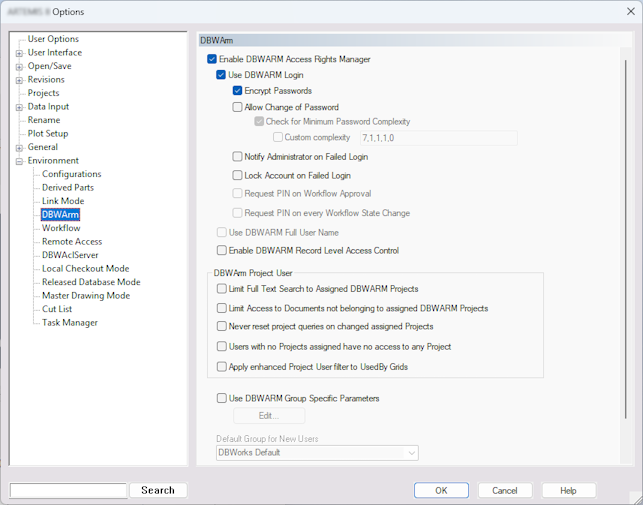Open DBWAclServer settings
The width and height of the screenshot is (643, 505).
point(70,255)
